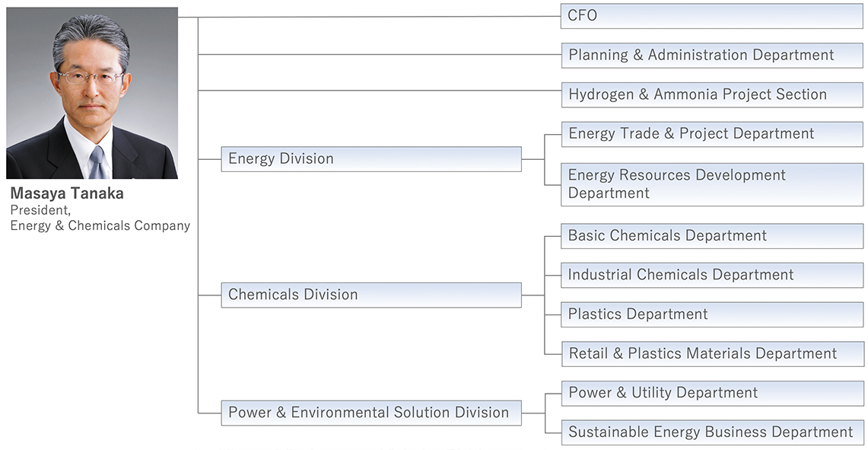Click Power & Environmental Solution Division
Screen dimensions: 868x450
coord(371,413)
